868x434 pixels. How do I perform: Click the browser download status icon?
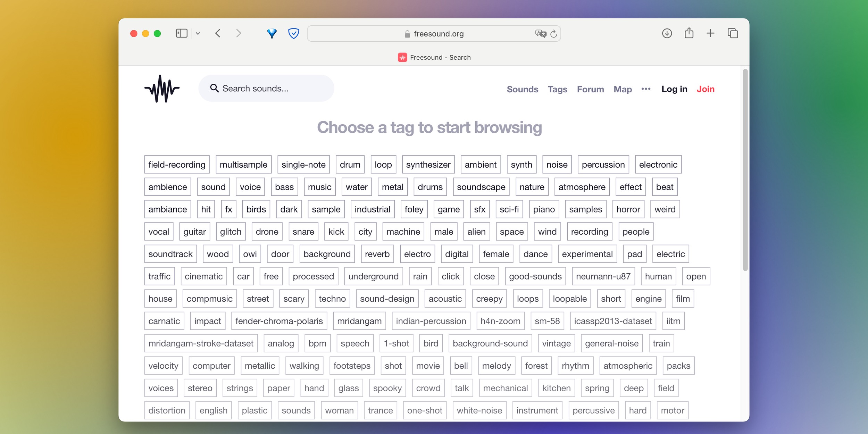pyautogui.click(x=667, y=34)
